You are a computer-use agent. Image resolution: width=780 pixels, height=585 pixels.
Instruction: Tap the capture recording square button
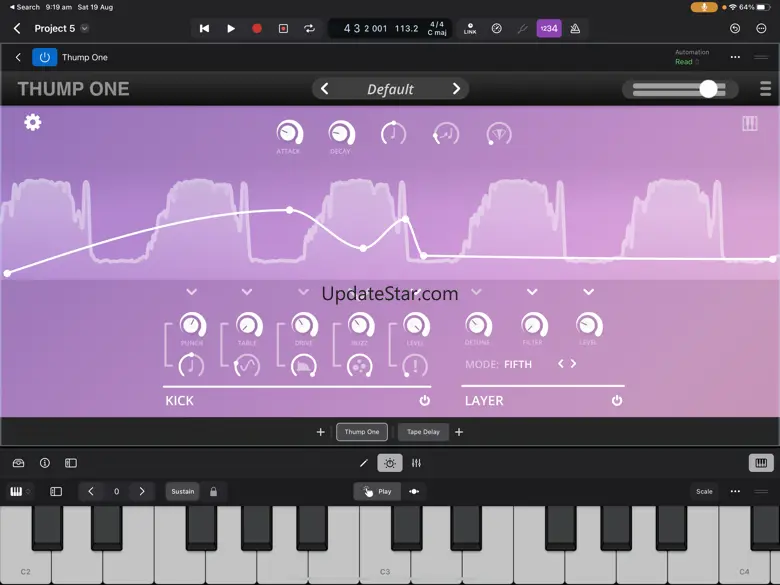pyautogui.click(x=283, y=28)
